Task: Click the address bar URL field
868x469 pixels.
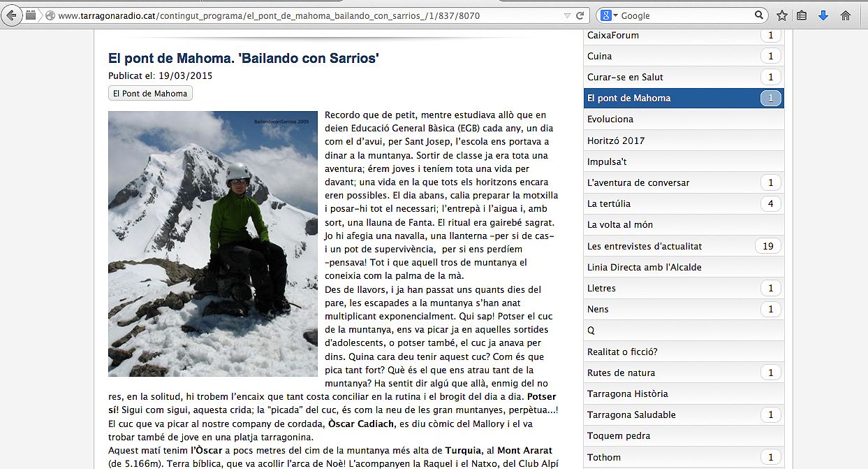Action: [x=307, y=15]
